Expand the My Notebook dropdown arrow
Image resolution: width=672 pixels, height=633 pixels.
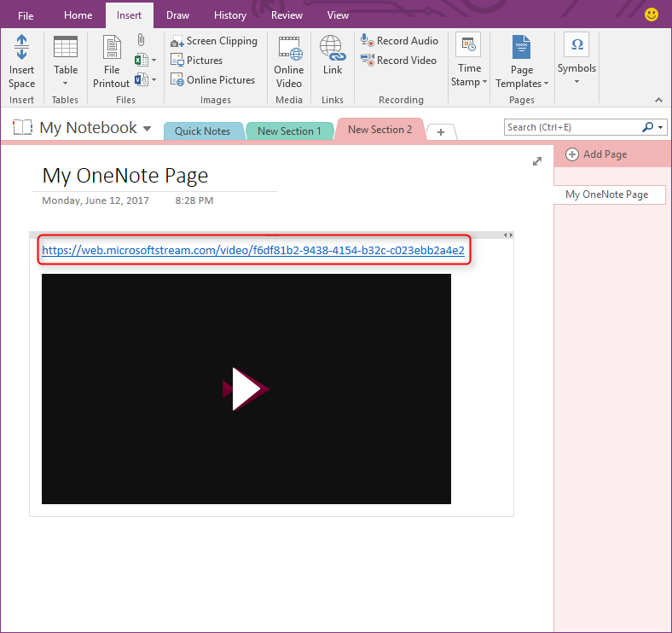coord(147,129)
